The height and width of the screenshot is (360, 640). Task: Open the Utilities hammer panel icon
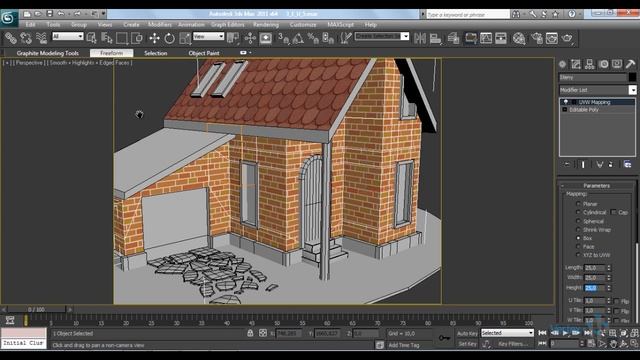(x=630, y=64)
